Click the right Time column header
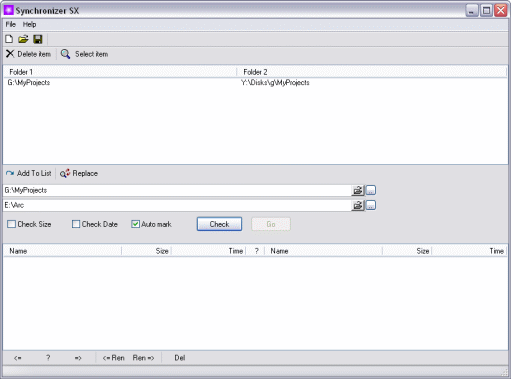 coord(469,251)
